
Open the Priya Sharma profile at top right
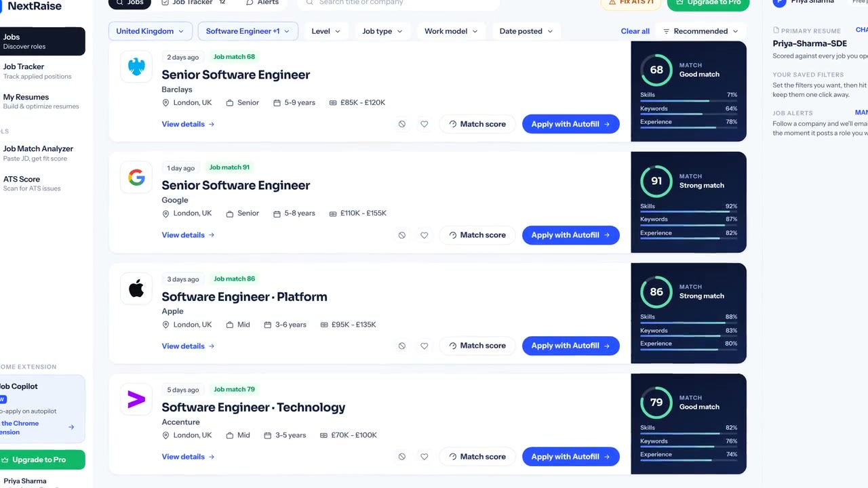tap(804, 3)
